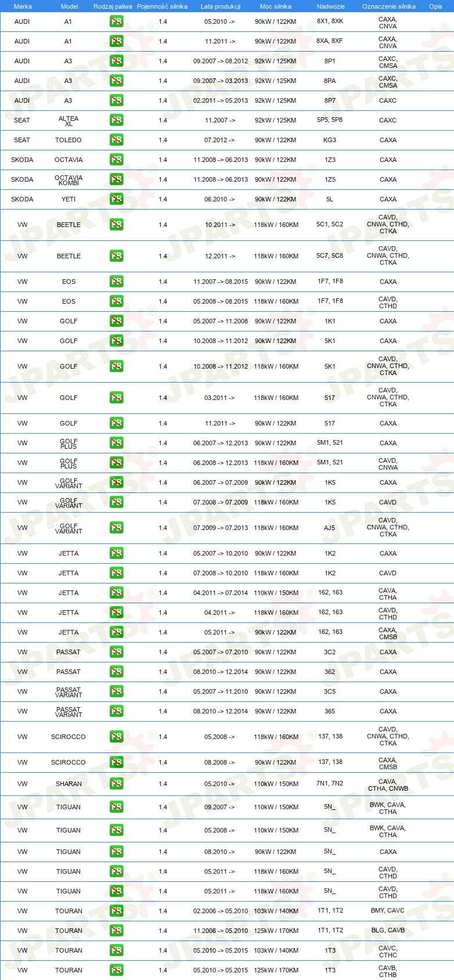Click the Moc silnika column header
This screenshot has height=980, width=454.
pos(276,6)
